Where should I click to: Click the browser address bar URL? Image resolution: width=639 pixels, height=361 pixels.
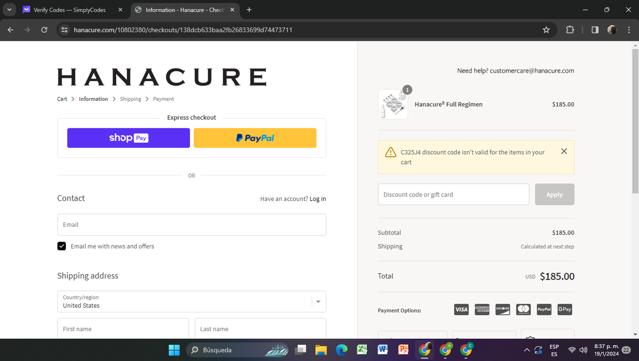tap(183, 30)
